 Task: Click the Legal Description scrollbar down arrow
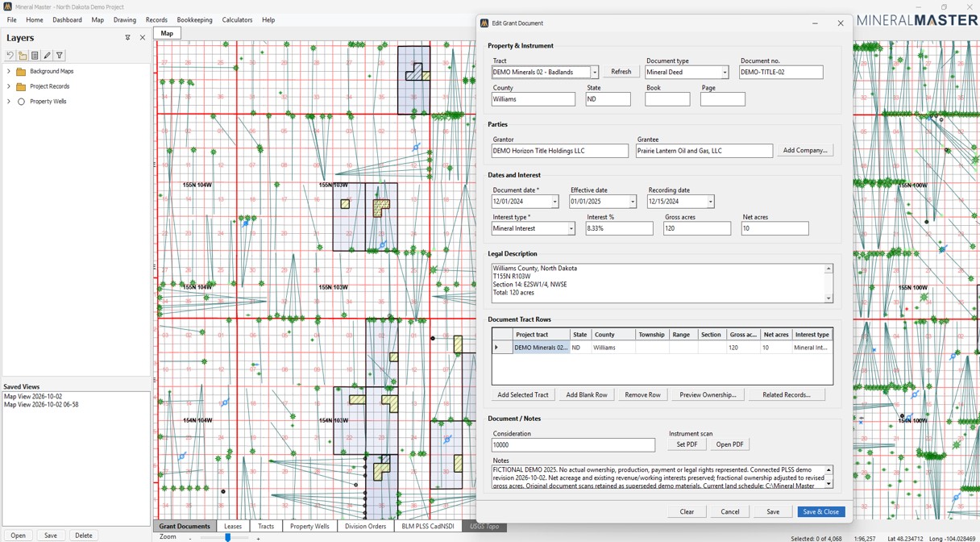click(x=828, y=298)
